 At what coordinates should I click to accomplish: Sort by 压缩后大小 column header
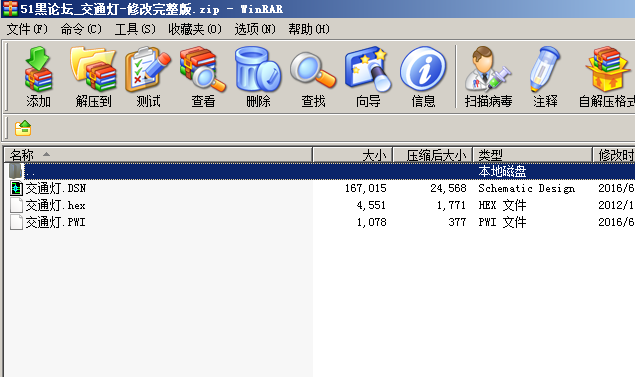(x=433, y=155)
